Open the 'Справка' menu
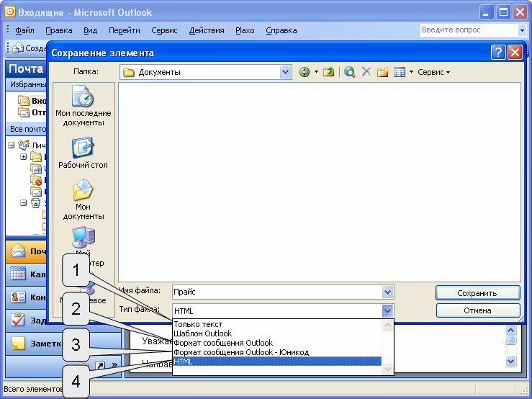Viewport: 532px width, 399px height. tap(281, 30)
